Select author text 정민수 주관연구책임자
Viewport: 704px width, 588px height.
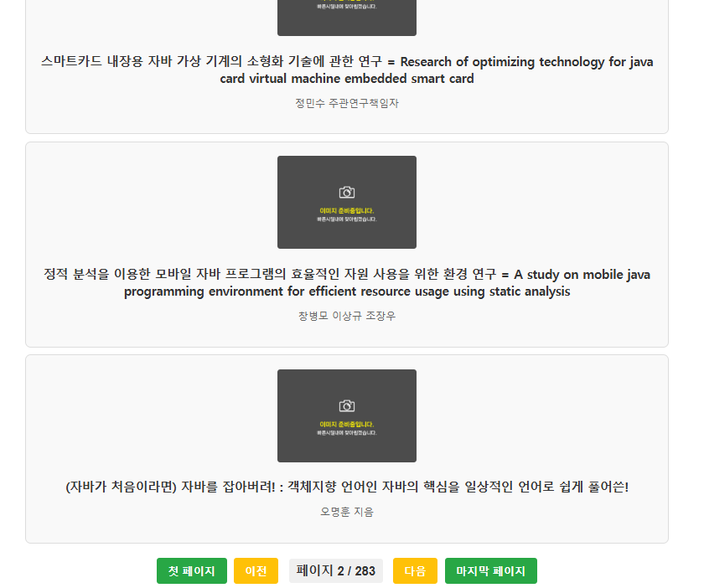(x=347, y=103)
